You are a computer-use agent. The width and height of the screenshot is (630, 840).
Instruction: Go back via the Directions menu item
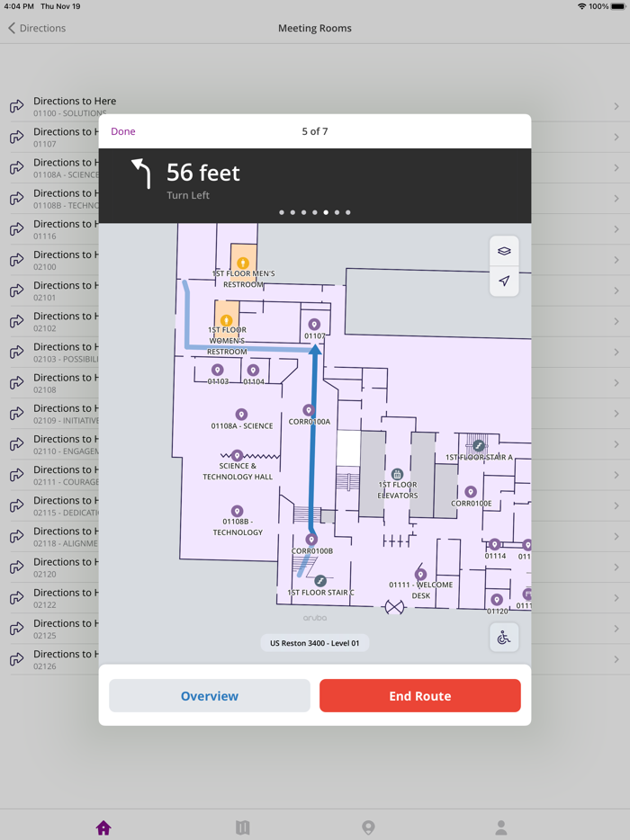click(36, 28)
